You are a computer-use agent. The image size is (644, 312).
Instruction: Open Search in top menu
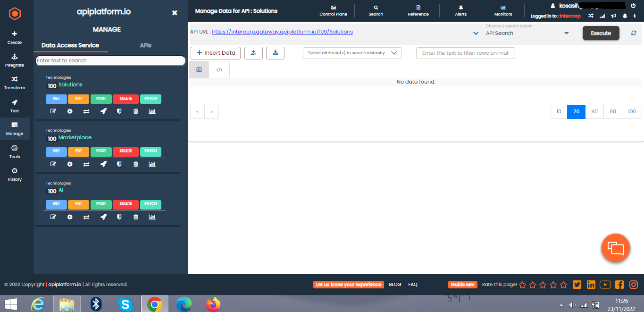click(x=376, y=10)
